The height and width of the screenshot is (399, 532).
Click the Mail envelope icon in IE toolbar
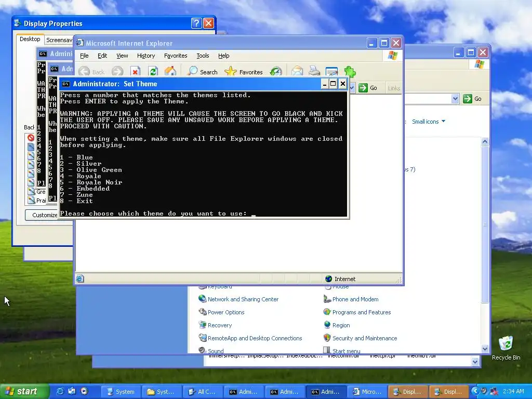297,72
